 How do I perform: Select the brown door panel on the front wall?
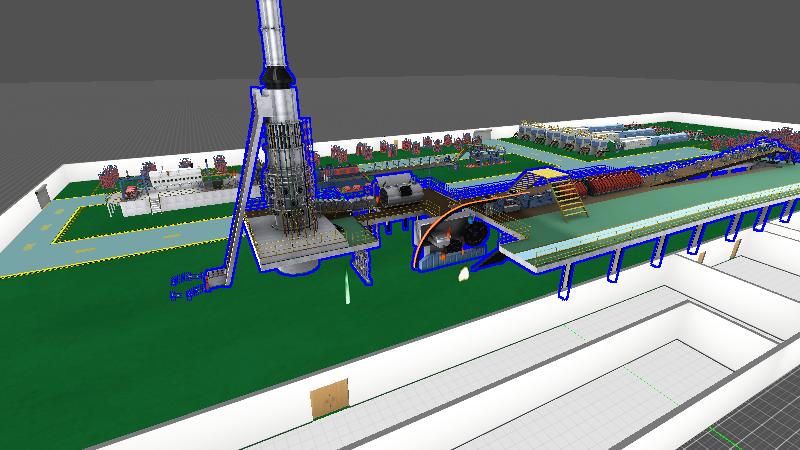(329, 398)
